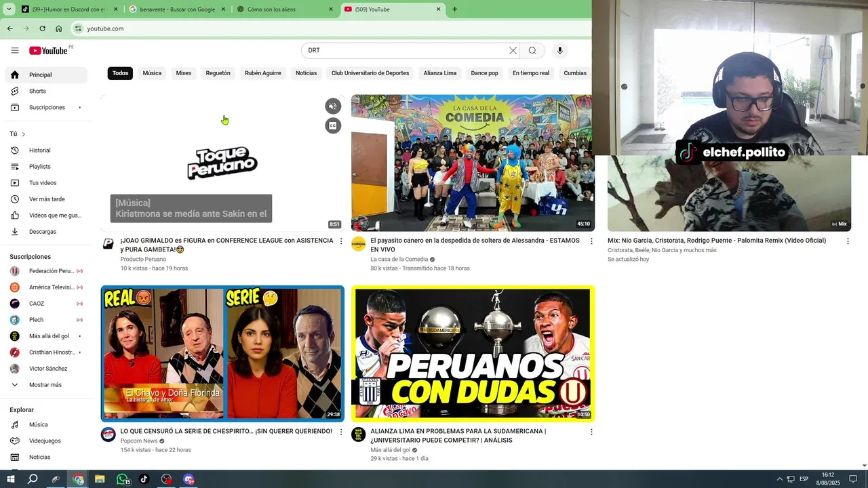The height and width of the screenshot is (488, 868).
Task: Open Shorts in the sidebar
Action: click(46, 91)
